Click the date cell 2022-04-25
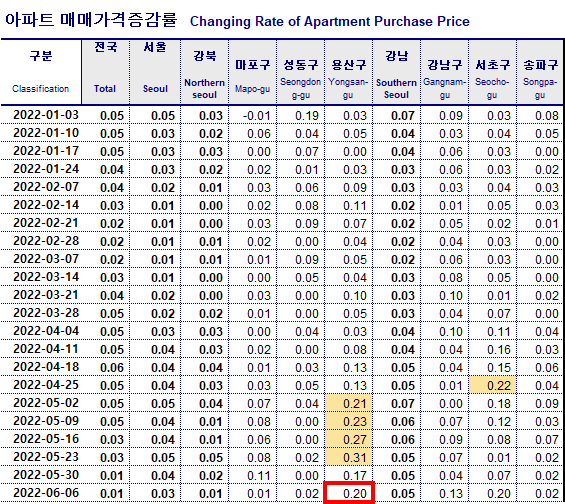Screen dimensions: 565x504 [46, 385]
